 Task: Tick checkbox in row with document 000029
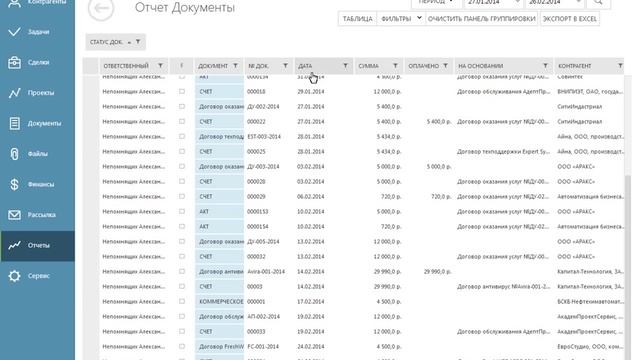coord(182,196)
